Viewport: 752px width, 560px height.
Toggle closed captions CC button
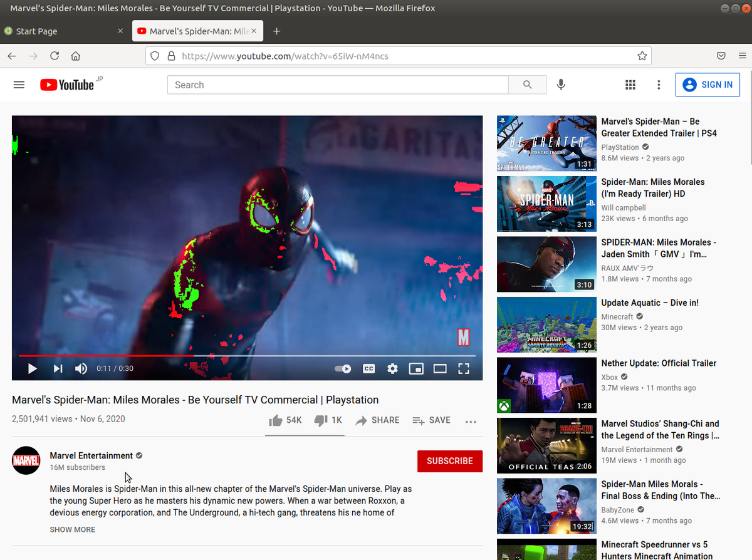[x=369, y=369]
